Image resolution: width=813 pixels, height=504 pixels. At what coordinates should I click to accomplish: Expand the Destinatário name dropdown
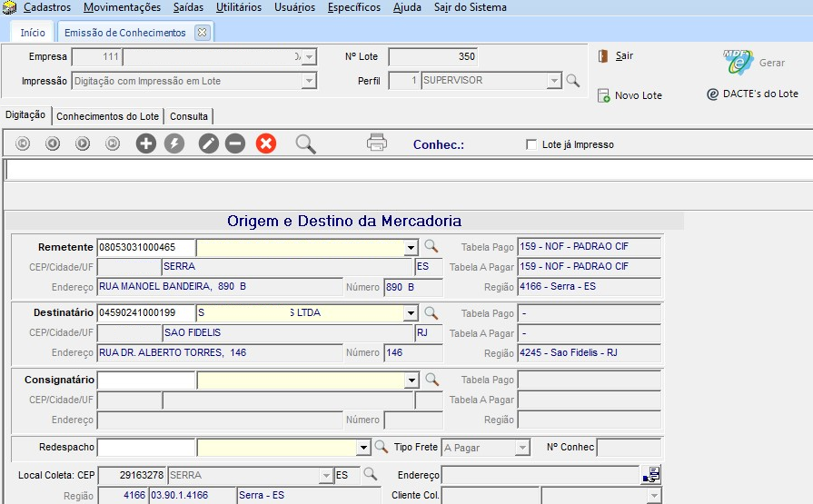tap(411, 313)
